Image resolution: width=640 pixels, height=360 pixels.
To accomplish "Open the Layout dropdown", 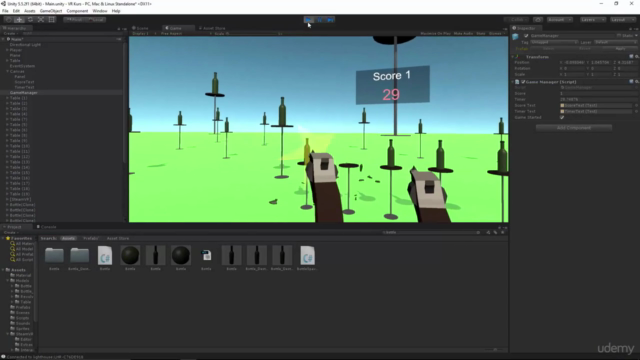I will click(622, 20).
